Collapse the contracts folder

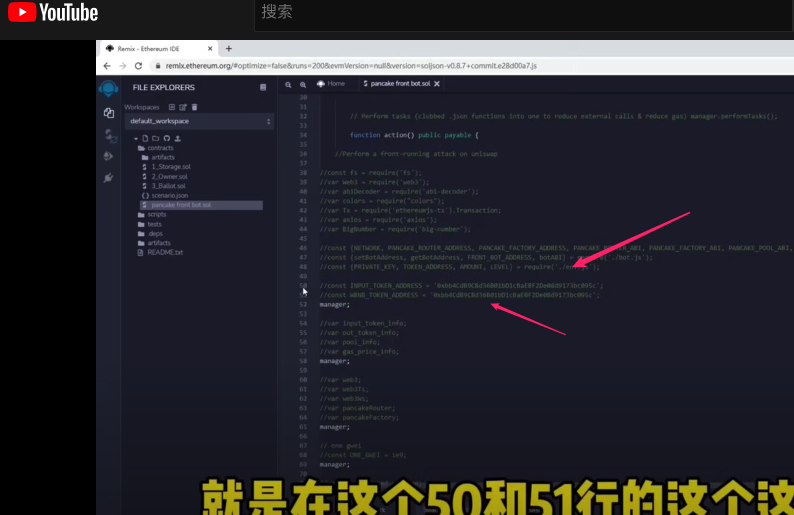[156, 148]
